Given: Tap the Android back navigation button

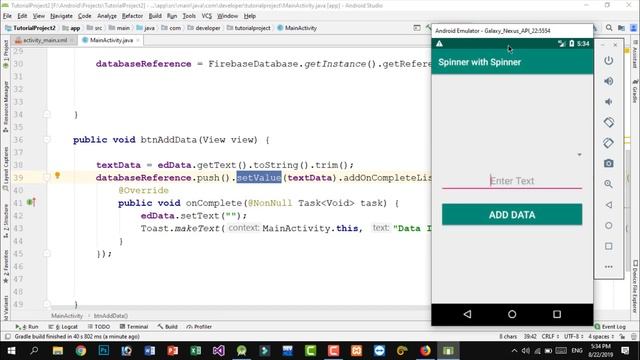Looking at the screenshot, I should tap(467, 314).
